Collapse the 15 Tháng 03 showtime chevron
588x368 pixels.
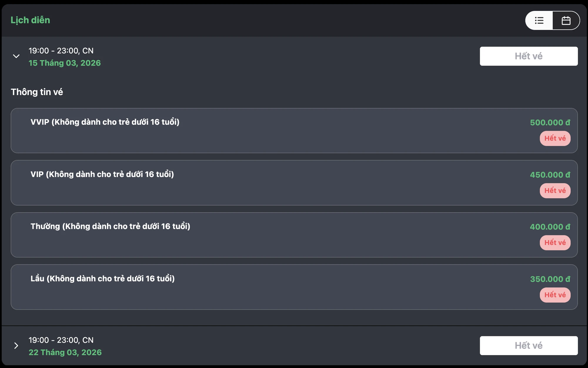16,56
